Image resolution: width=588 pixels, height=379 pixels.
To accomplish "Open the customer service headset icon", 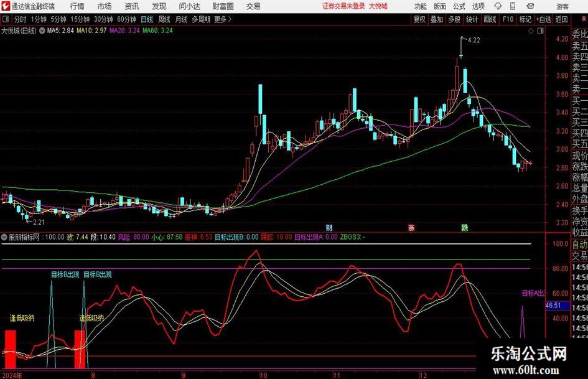I will (498, 6).
